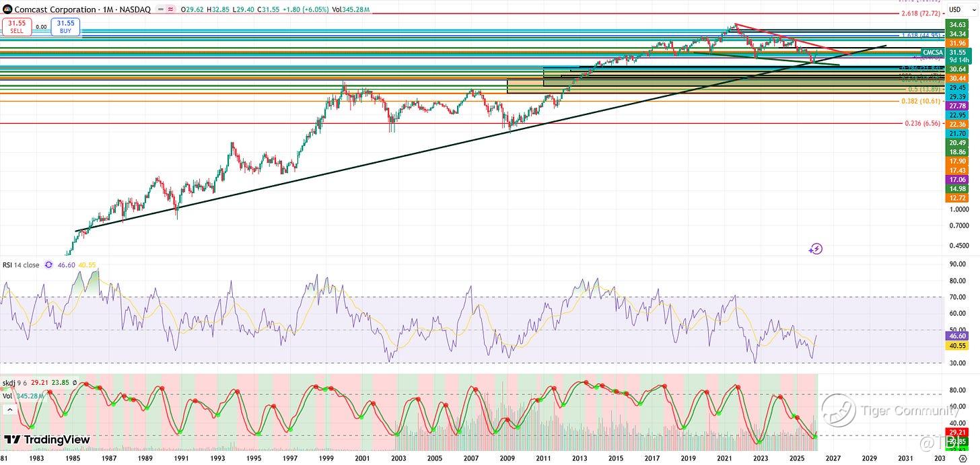The height and width of the screenshot is (465, 980).
Task: Click the 34.34 green price tag
Action: (x=957, y=34)
